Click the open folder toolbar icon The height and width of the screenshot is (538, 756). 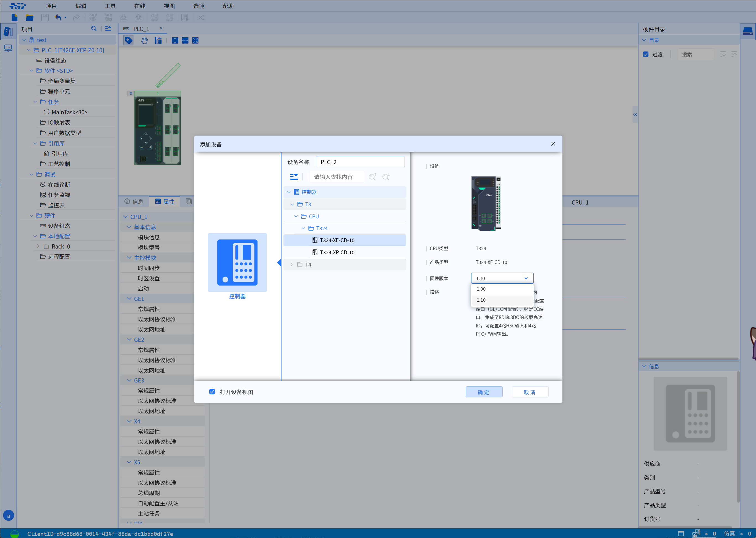coord(30,17)
